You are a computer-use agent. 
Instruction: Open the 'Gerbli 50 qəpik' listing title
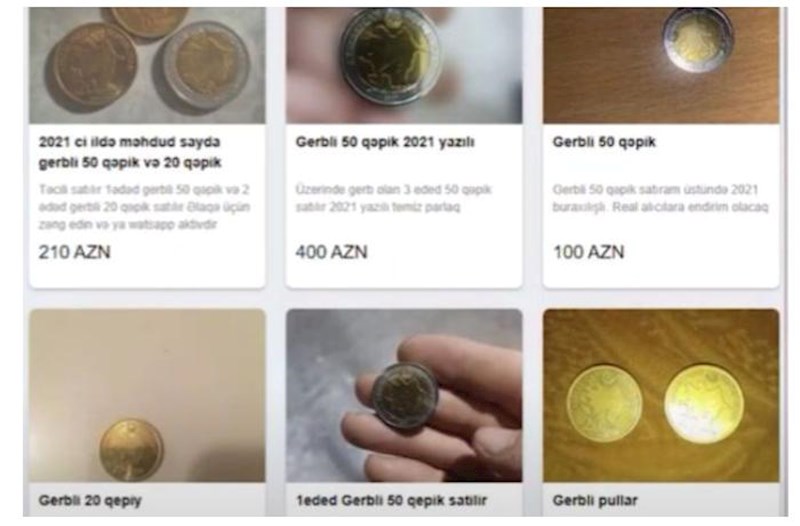pos(604,142)
